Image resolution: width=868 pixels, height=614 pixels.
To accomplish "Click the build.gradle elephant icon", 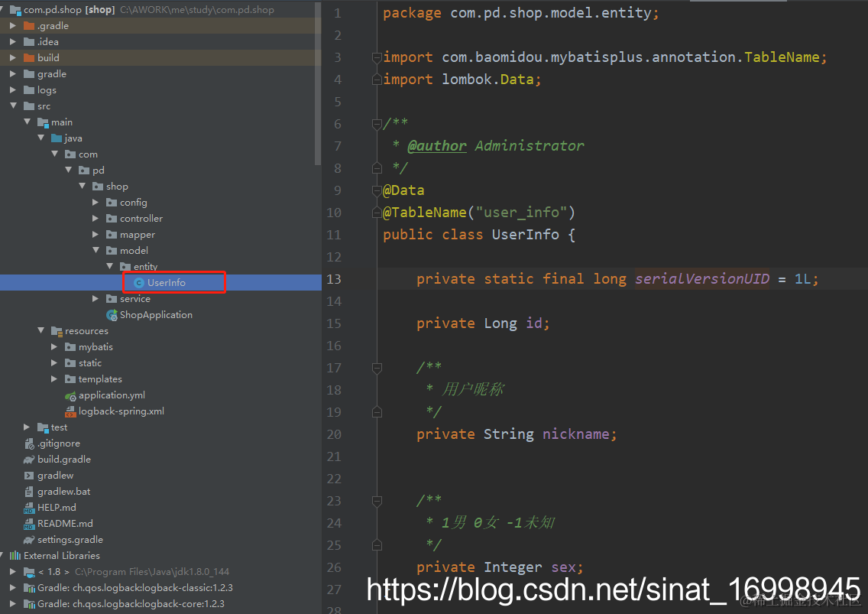I will point(29,460).
